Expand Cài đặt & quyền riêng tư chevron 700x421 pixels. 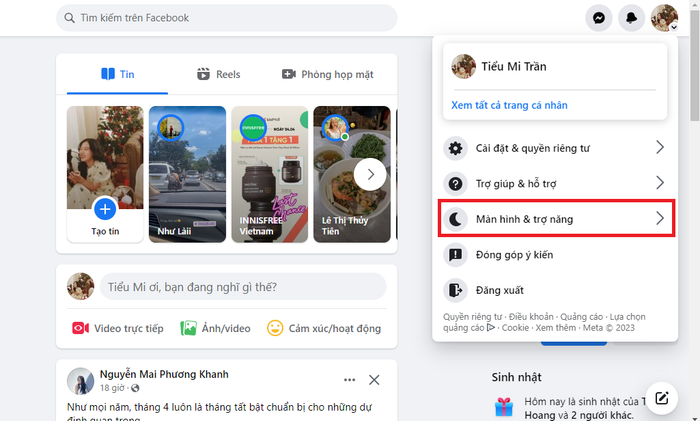point(660,147)
